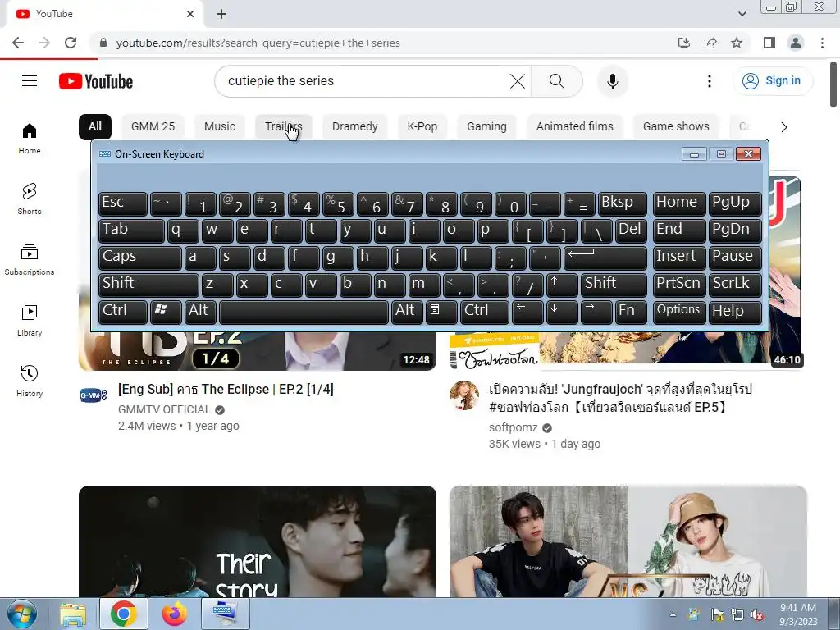This screenshot has width=840, height=630.
Task: Select the GMM 25 filter chip
Action: tap(153, 126)
